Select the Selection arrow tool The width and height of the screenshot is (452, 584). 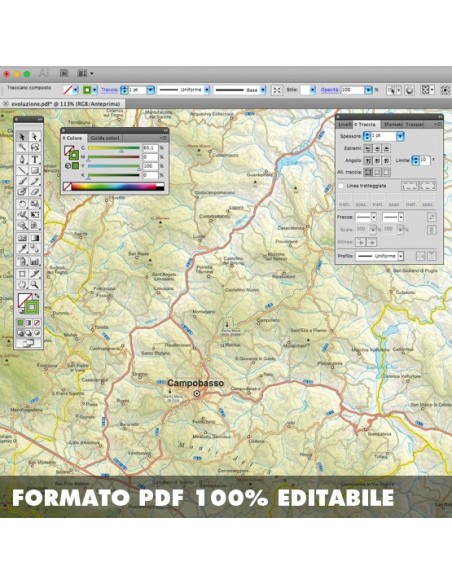22,137
